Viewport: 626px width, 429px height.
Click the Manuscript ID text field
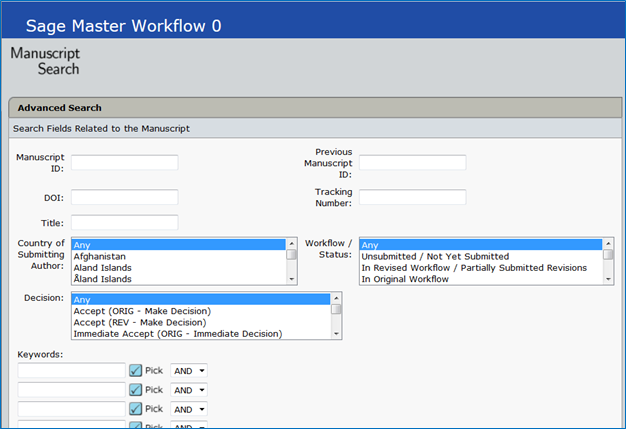124,162
